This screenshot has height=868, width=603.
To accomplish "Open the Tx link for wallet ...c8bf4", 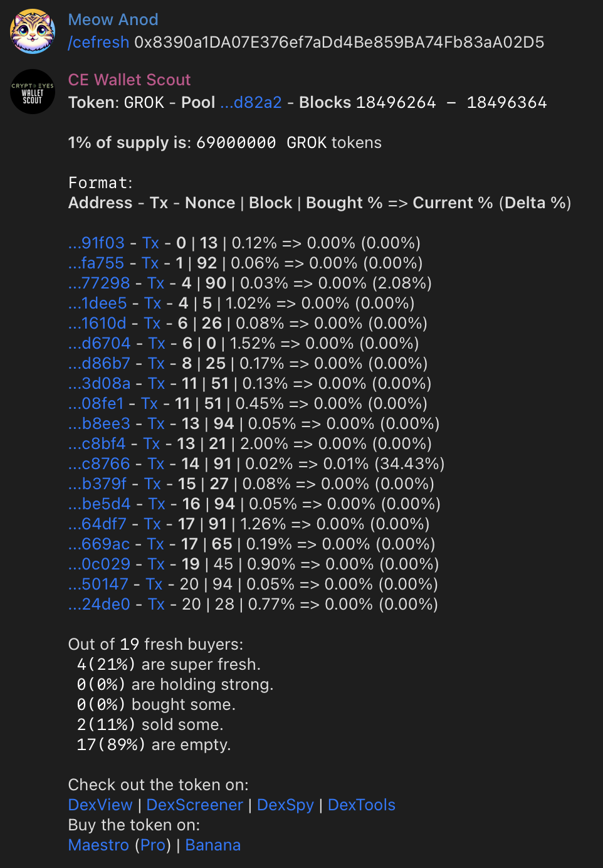I will coord(152,444).
